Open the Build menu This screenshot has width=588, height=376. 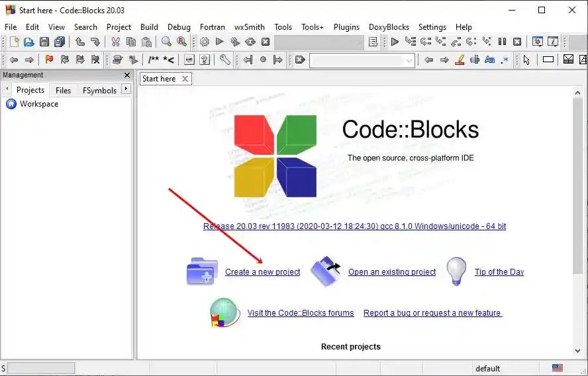(x=149, y=27)
